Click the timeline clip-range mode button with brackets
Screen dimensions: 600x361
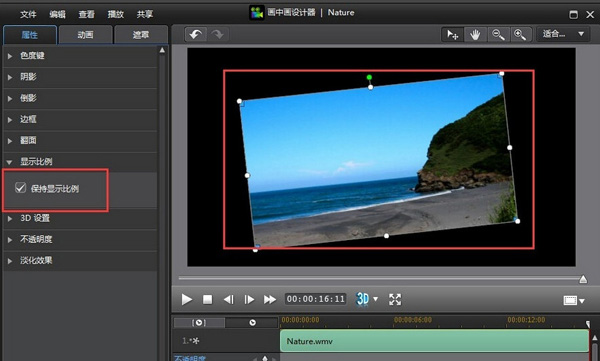(x=199, y=323)
